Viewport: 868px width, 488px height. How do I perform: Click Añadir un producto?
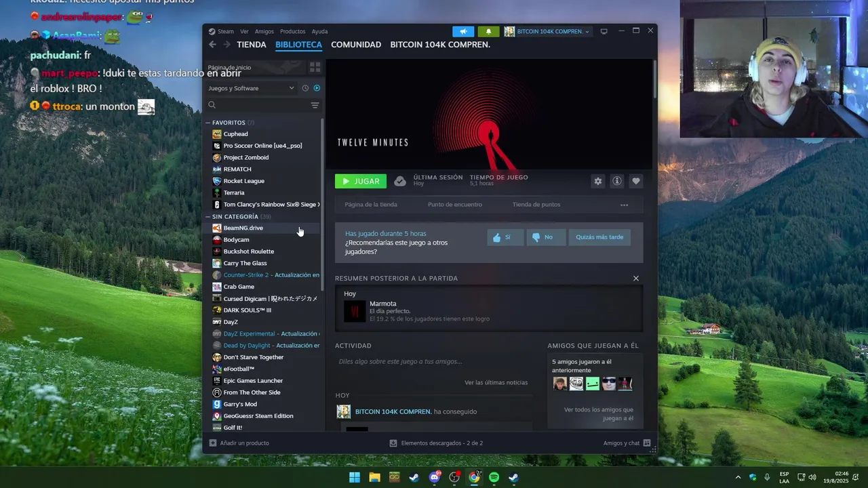pyautogui.click(x=239, y=443)
